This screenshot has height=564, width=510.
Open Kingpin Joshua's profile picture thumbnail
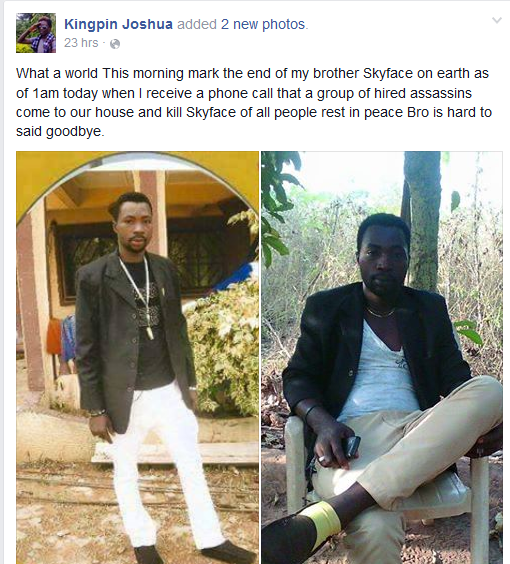[x=36, y=33]
